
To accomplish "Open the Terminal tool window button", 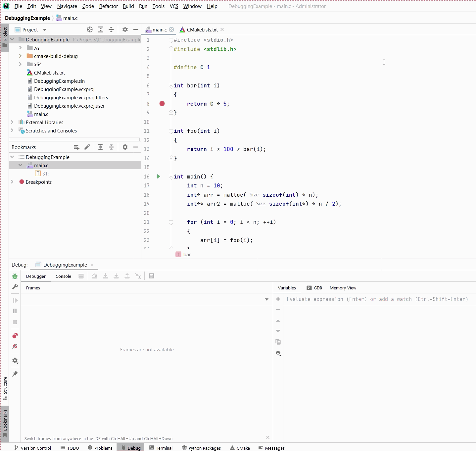I will tap(161, 448).
